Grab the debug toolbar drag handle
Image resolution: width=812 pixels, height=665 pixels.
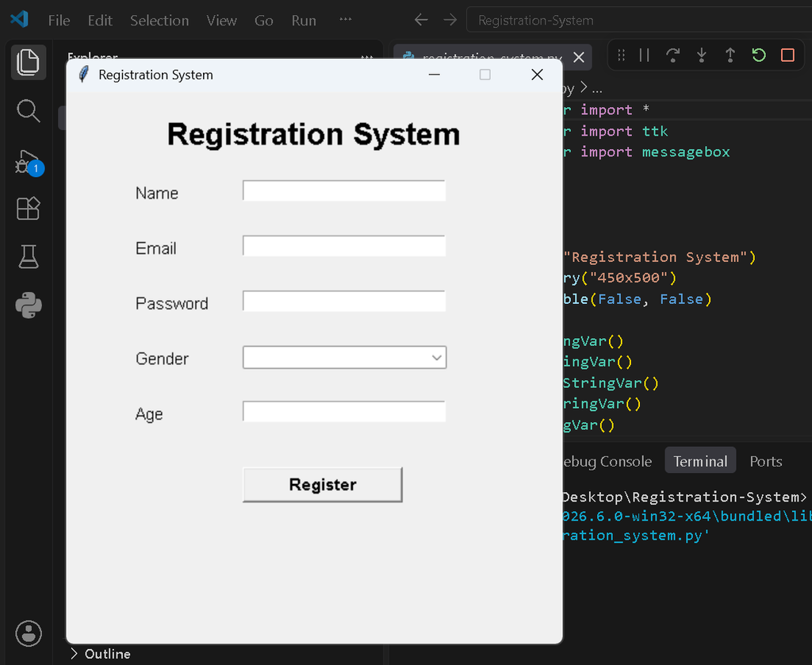point(622,55)
